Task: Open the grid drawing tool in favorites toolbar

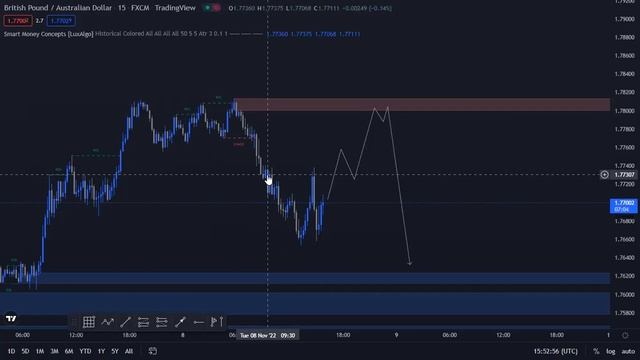Action: pos(89,322)
